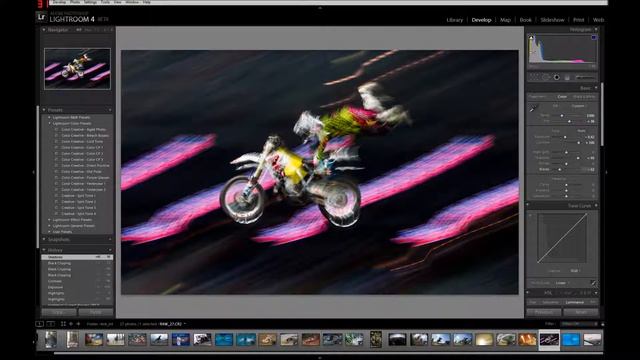Apply Color Creative - Cold Tone preset
The width and height of the screenshot is (640, 360).
tap(82, 142)
